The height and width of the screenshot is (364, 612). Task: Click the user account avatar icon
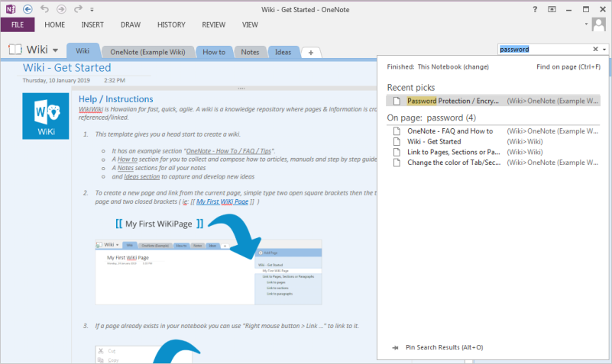(599, 24)
